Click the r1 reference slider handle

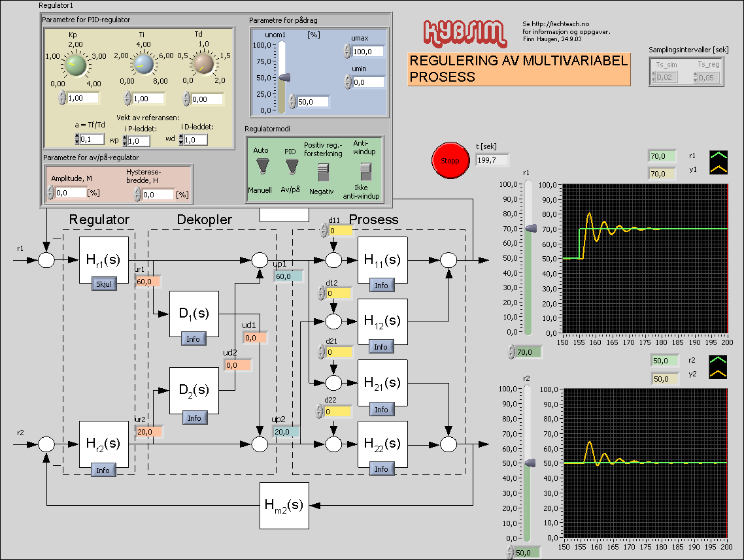pos(530,229)
